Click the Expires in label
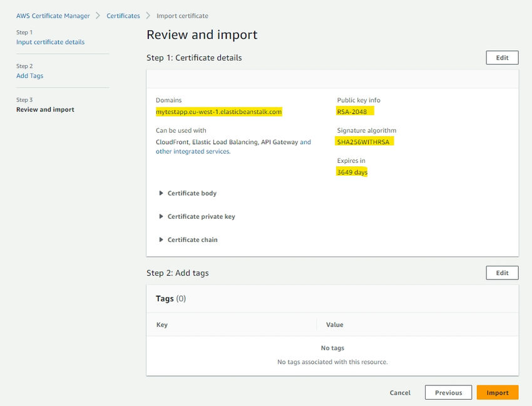532x406 pixels. click(x=351, y=160)
